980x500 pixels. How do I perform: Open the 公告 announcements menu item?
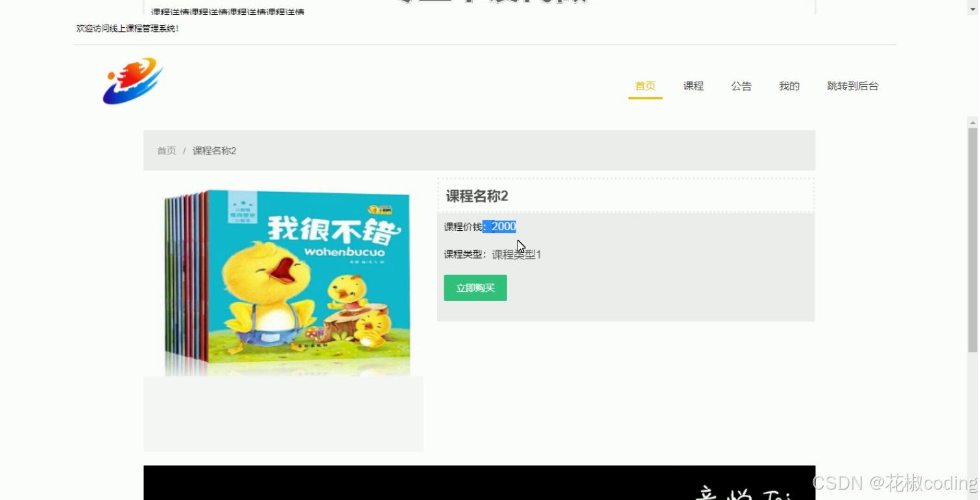[x=741, y=86]
